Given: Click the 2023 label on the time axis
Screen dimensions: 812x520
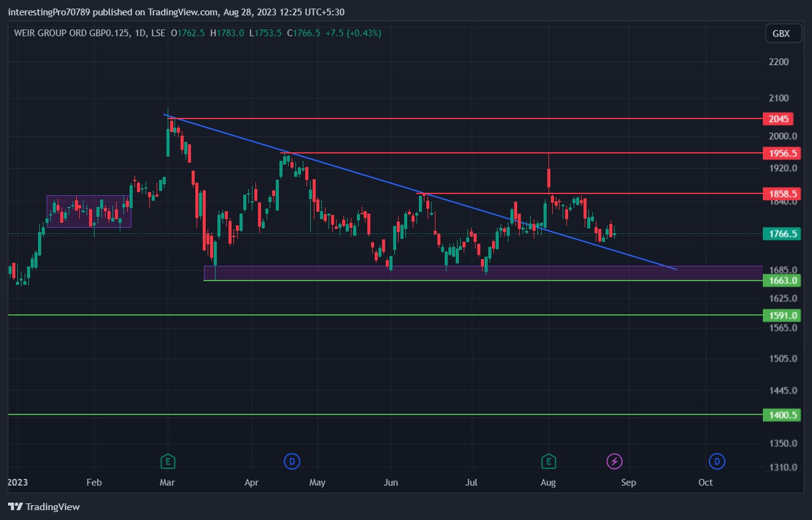Looking at the screenshot, I should (17, 483).
